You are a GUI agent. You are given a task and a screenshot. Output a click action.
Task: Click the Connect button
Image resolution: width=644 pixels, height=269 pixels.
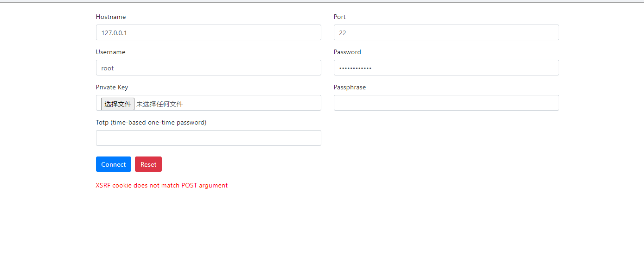(113, 164)
